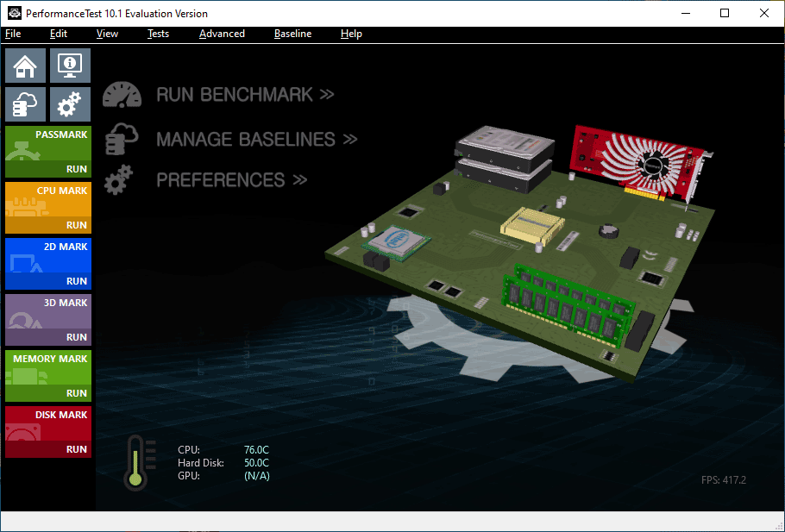Open the Help menu
785x532 pixels.
(x=351, y=34)
